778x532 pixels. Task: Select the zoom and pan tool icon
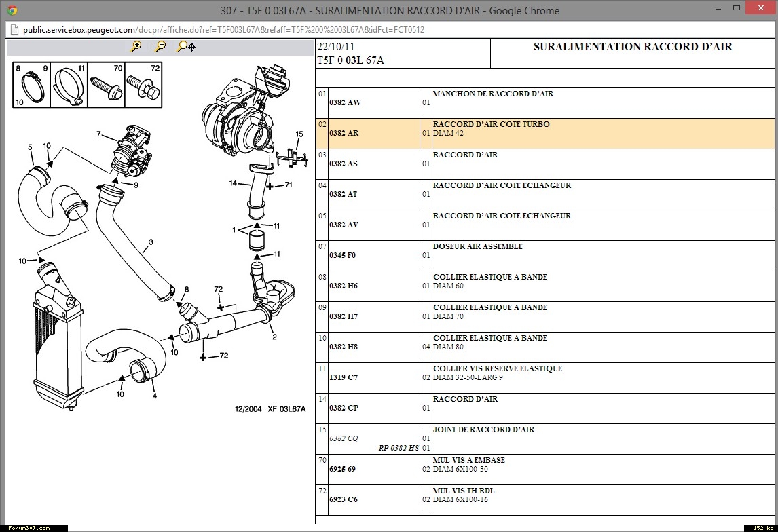click(x=185, y=46)
